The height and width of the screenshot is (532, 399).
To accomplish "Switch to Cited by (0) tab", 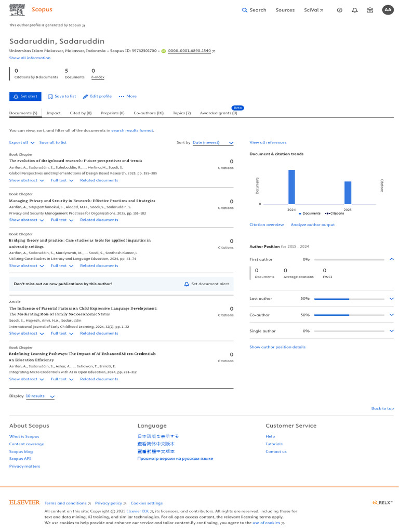I will (81, 113).
